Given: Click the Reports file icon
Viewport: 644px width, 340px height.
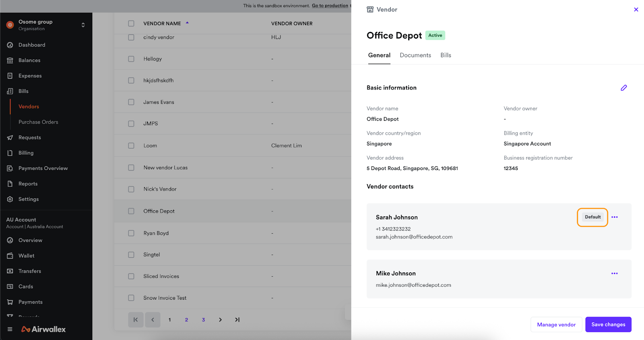Looking at the screenshot, I should click(x=10, y=184).
